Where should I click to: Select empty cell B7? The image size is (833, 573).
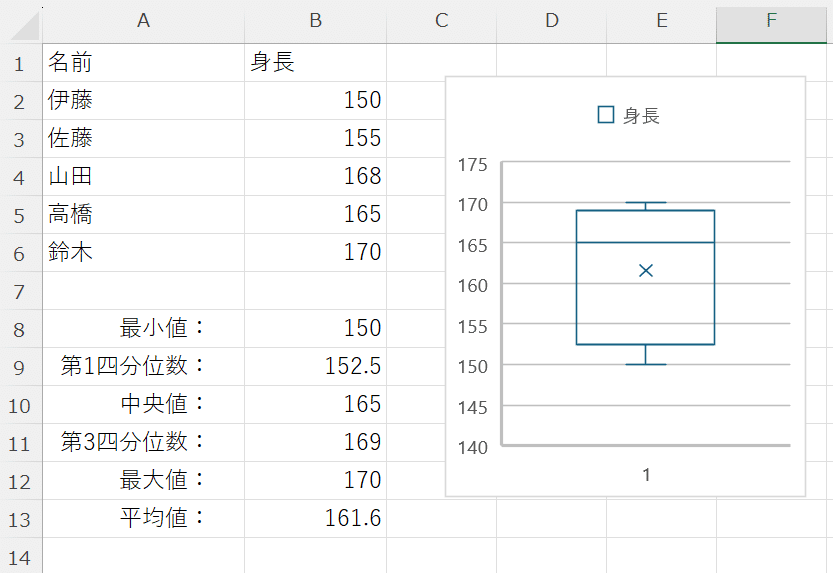tap(316, 291)
